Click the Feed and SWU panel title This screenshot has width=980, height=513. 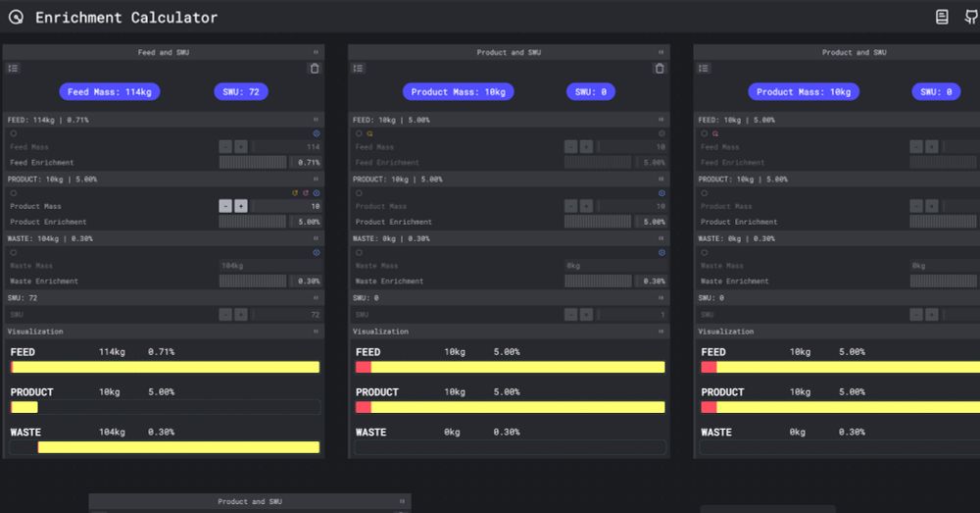coord(163,53)
